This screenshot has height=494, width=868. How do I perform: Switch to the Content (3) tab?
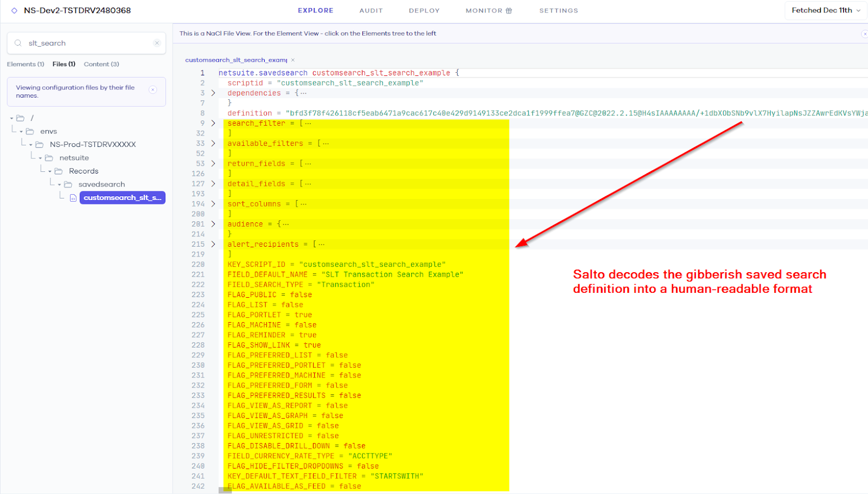101,64
